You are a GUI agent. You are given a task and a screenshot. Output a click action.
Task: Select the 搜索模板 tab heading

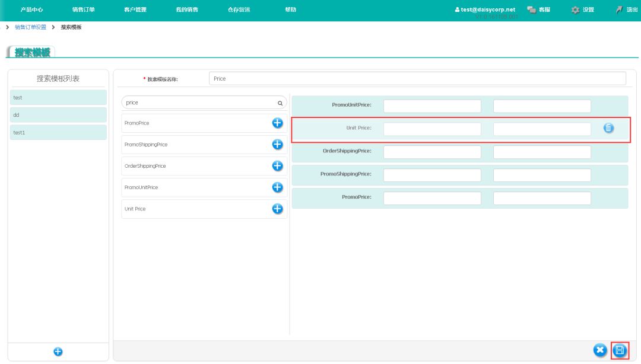pyautogui.click(x=32, y=52)
